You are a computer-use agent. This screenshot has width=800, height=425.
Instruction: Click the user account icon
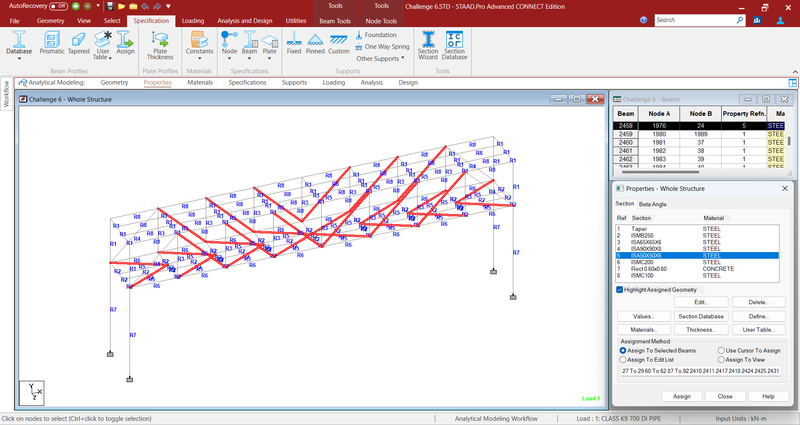click(x=781, y=20)
